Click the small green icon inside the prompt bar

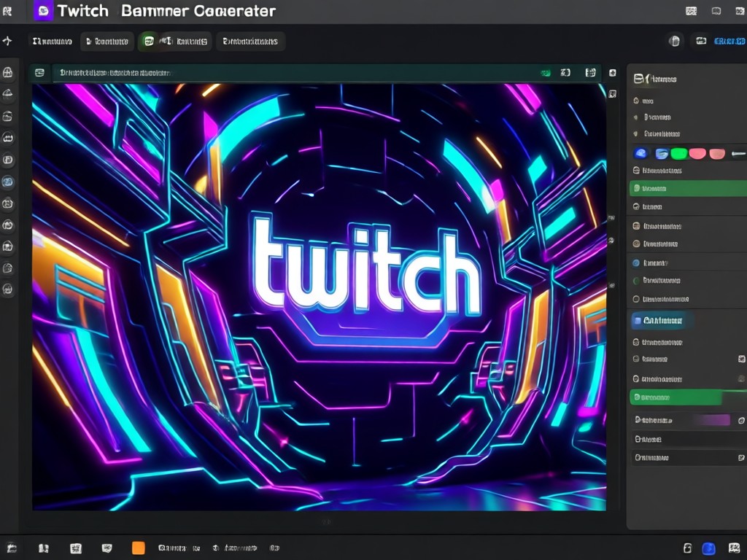click(x=546, y=73)
